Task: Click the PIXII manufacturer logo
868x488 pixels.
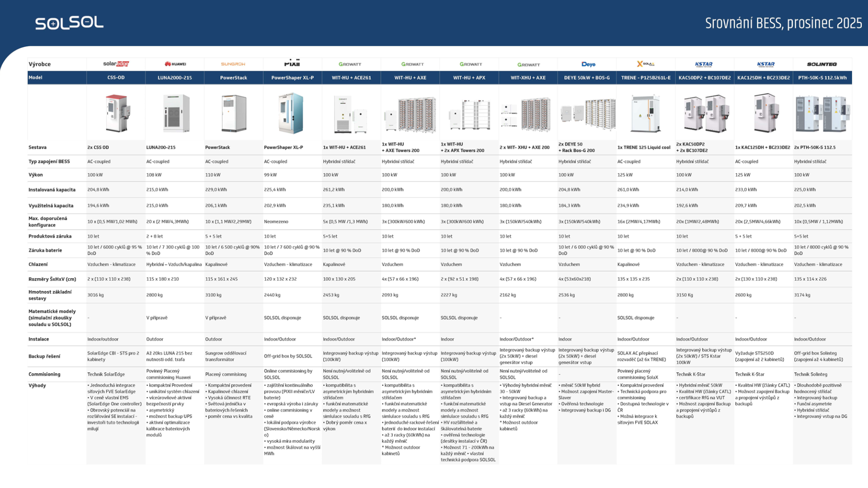Action: 292,63
